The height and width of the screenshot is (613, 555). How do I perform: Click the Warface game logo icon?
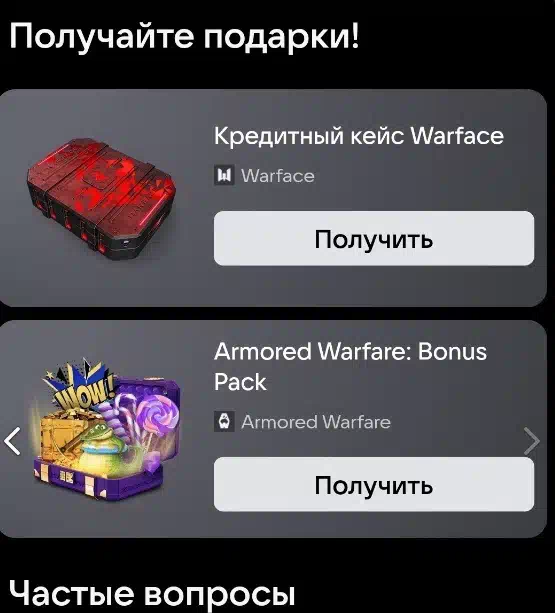point(224,175)
